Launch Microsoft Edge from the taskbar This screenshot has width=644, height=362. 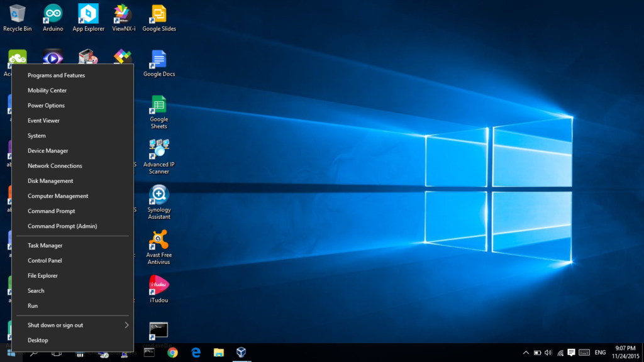pyautogui.click(x=196, y=353)
